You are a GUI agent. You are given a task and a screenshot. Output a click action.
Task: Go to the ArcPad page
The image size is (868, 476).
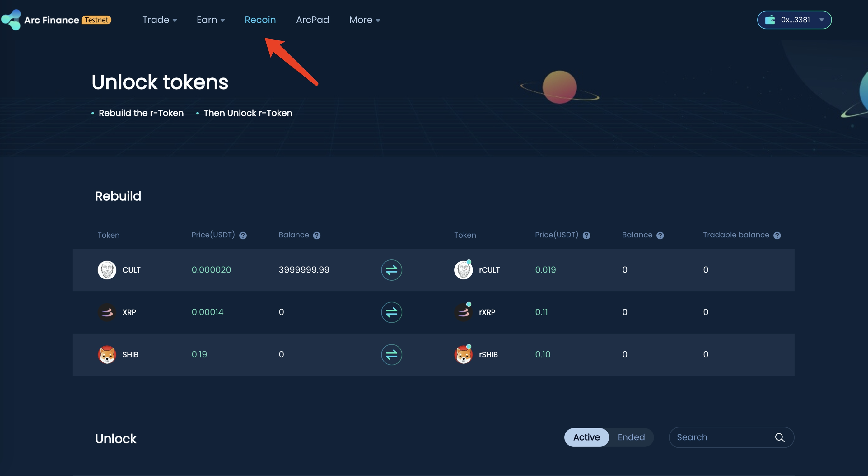coord(312,20)
